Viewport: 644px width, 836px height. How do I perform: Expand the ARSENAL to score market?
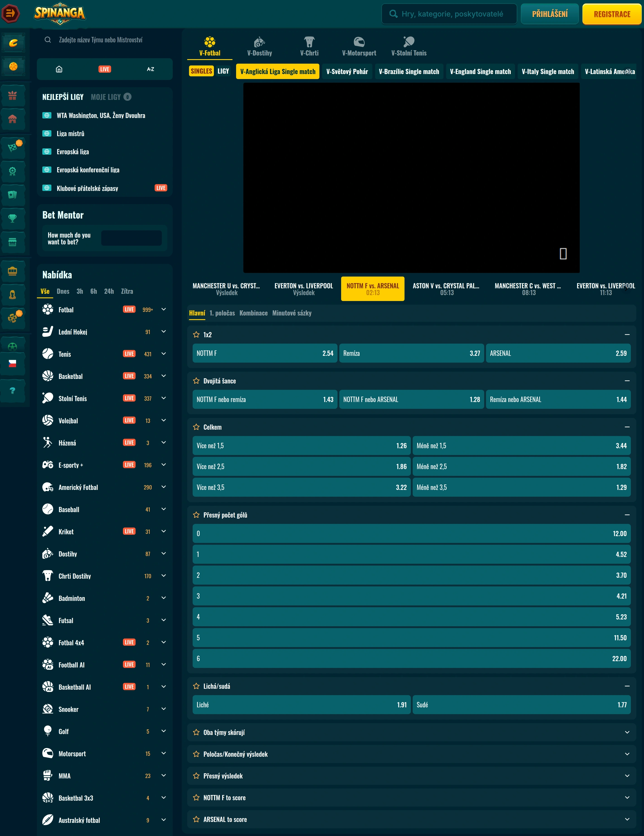pos(411,819)
